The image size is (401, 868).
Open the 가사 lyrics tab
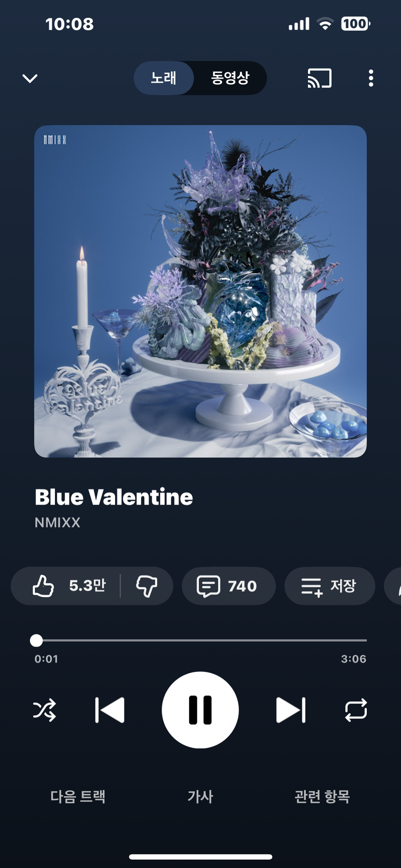pyautogui.click(x=200, y=796)
